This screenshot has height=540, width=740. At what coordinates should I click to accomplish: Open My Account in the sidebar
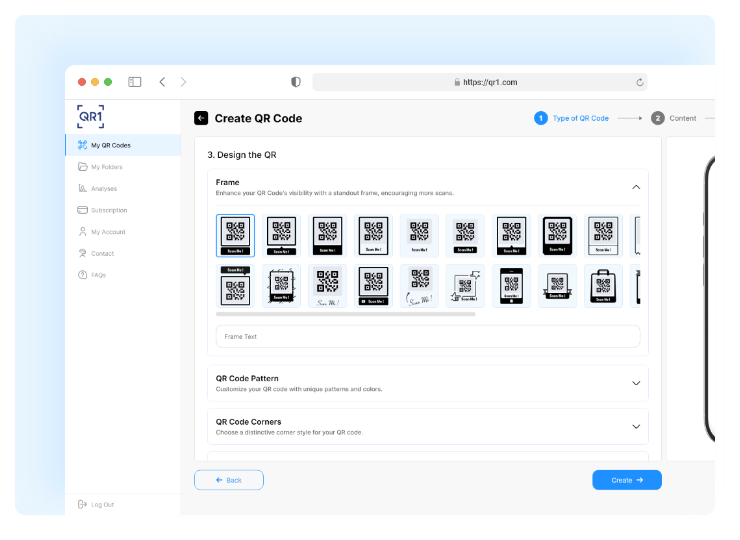click(107, 232)
